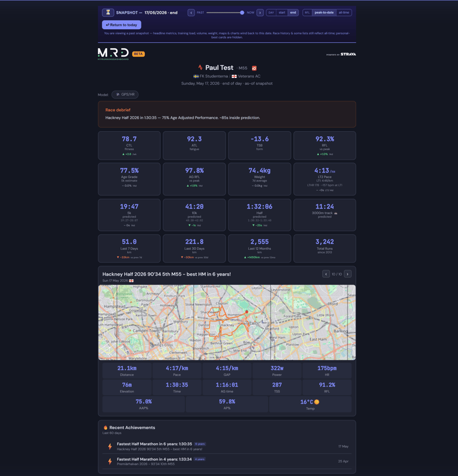Image resolution: width=458 pixels, height=476 pixels.
Task: Open the 2,555 Last 12 Months card
Action: (x=260, y=249)
